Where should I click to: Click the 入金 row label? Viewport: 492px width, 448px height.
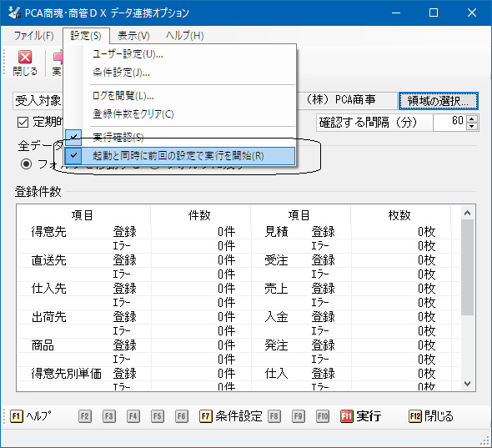[x=276, y=317]
